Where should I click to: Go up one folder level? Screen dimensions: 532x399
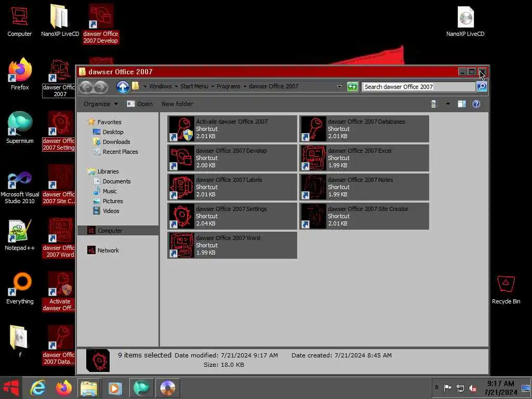point(123,87)
